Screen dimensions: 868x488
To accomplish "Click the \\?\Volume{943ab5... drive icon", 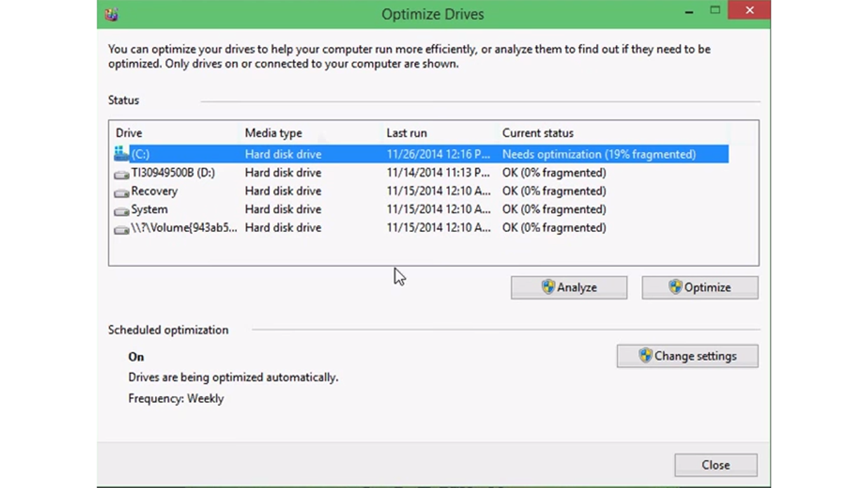I will pyautogui.click(x=121, y=229).
